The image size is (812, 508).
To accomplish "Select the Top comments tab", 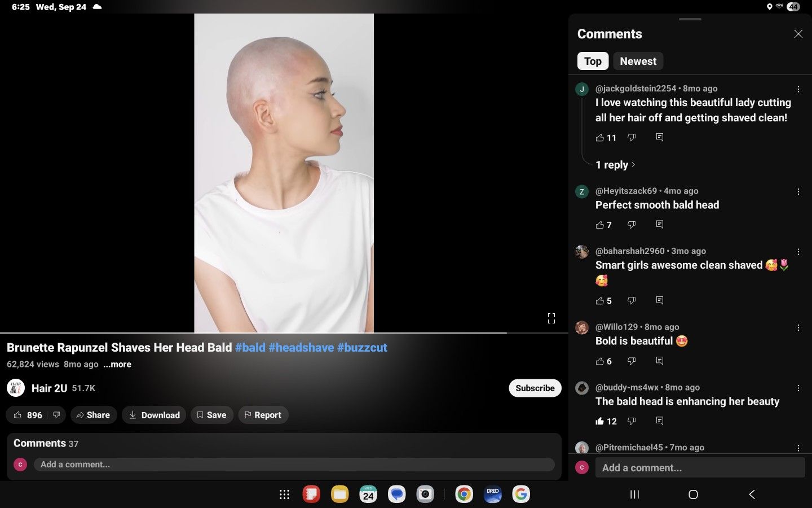I will pyautogui.click(x=593, y=61).
